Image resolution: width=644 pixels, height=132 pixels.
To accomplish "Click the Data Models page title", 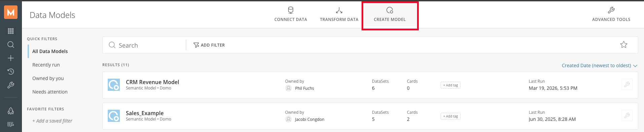I will [53, 15].
